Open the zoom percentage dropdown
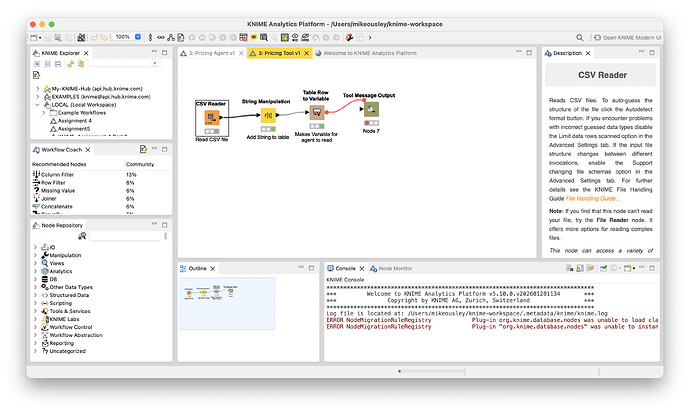Image resolution: width=690 pixels, height=412 pixels. point(136,36)
